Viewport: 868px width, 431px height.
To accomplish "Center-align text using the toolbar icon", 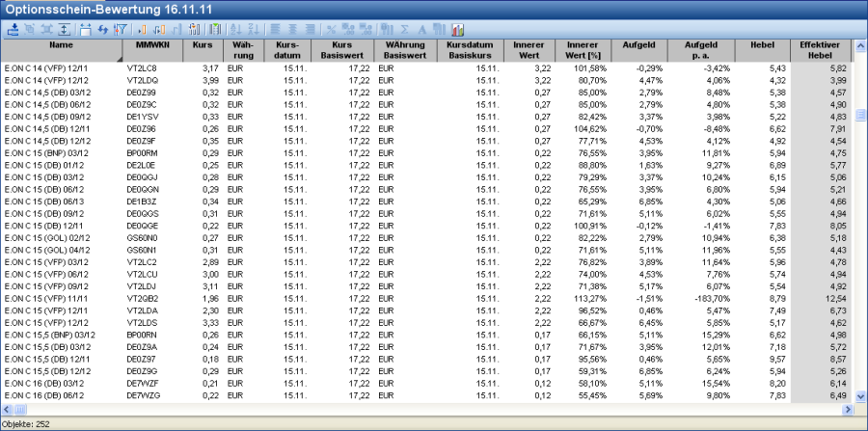I will (x=292, y=29).
